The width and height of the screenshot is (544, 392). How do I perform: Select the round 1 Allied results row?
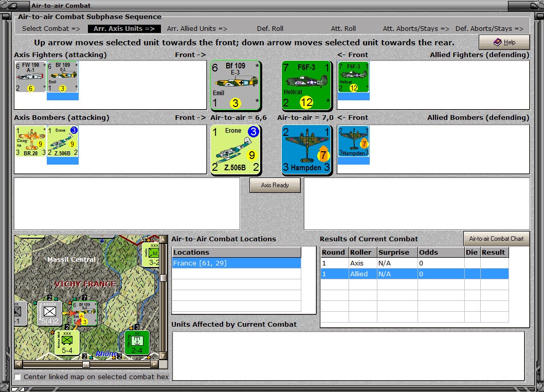[414, 274]
